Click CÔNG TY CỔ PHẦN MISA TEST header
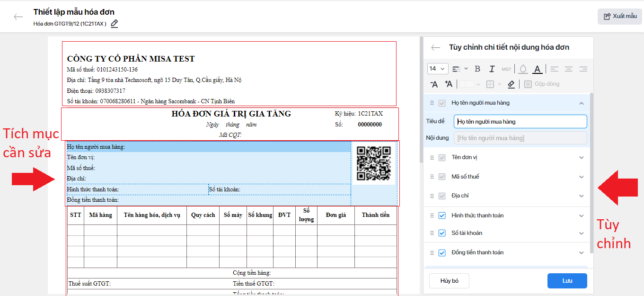 pyautogui.click(x=131, y=59)
